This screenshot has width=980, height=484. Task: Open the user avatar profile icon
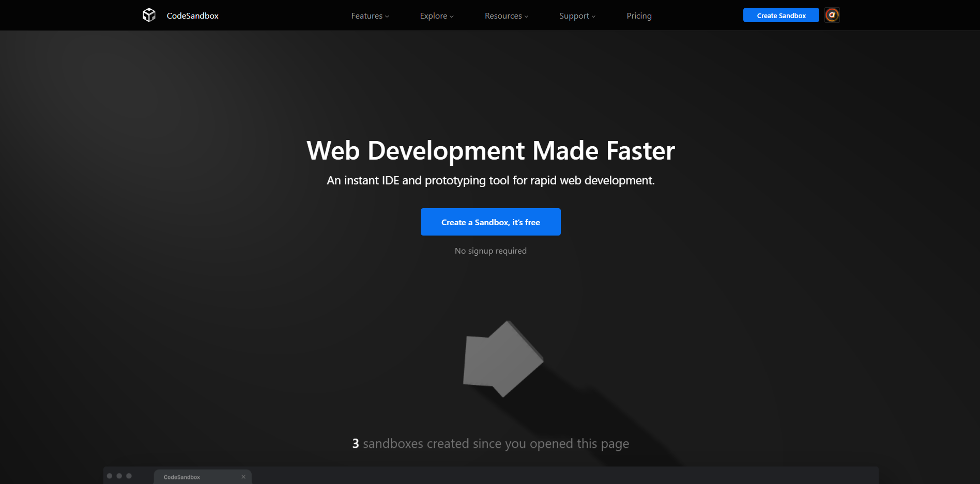[832, 15]
